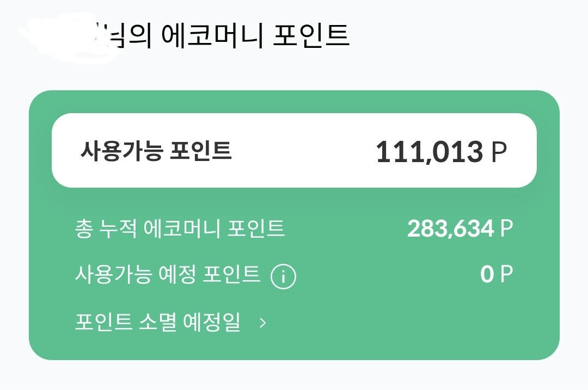Select the 총 누적 에코머니 포인트 row

point(294,228)
